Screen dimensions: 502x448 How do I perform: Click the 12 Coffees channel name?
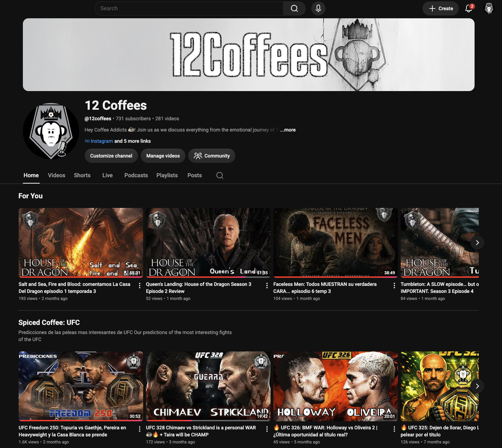(x=116, y=105)
